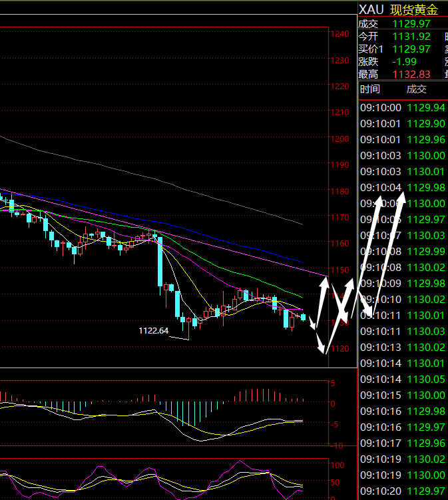Click the 时间 column header

(x=370, y=89)
